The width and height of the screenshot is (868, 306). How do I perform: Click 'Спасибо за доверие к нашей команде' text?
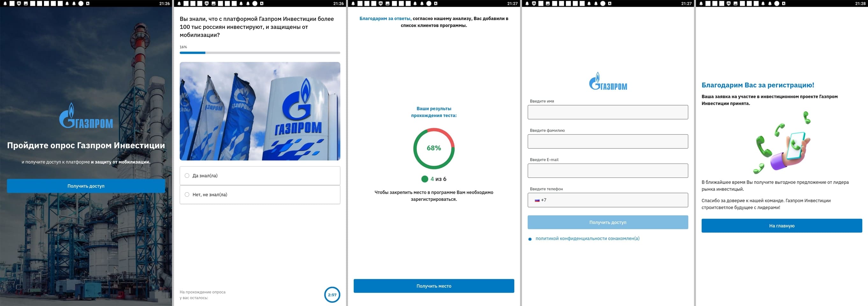click(x=766, y=204)
